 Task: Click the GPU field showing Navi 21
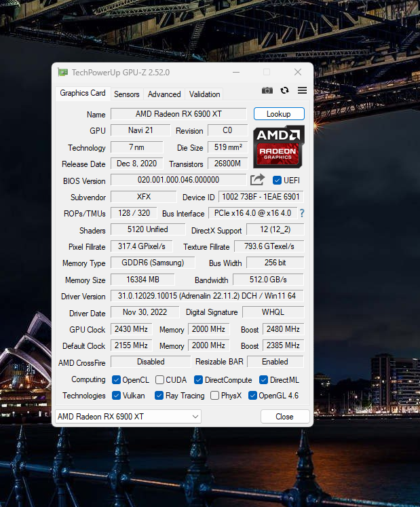140,130
